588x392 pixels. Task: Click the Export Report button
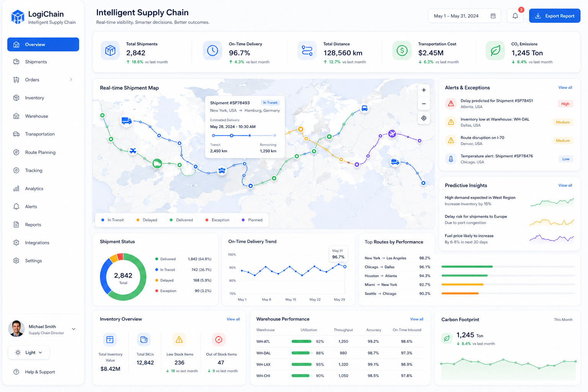(555, 16)
